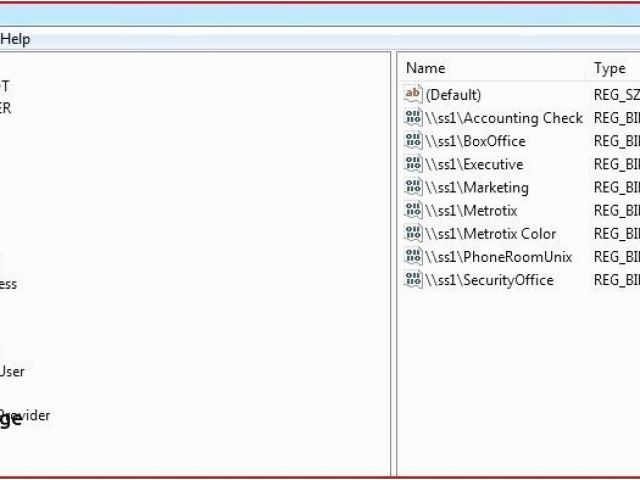Click the BoxOffice binary value icon
The width and height of the screenshot is (640, 480).
pyautogui.click(x=414, y=141)
